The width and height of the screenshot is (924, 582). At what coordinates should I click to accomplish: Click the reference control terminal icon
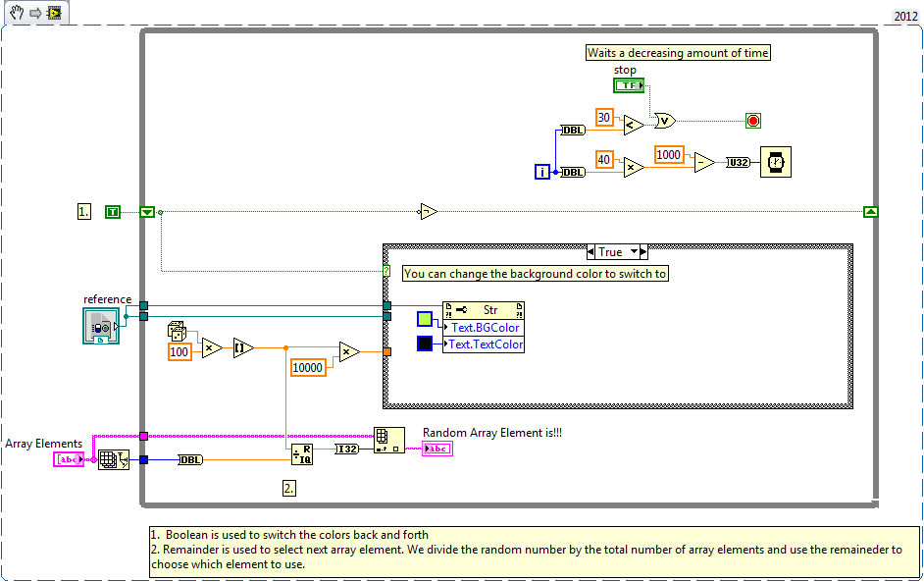coord(100,326)
